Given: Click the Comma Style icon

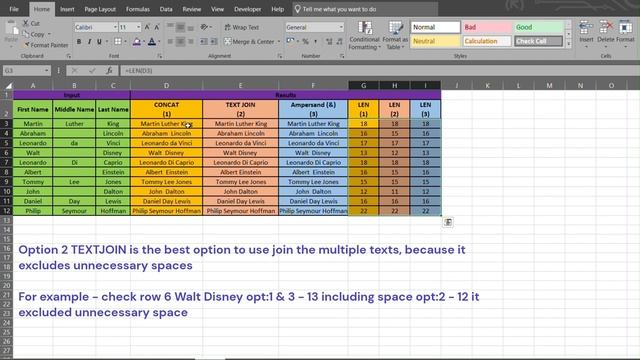Looking at the screenshot, I should pos(316,41).
